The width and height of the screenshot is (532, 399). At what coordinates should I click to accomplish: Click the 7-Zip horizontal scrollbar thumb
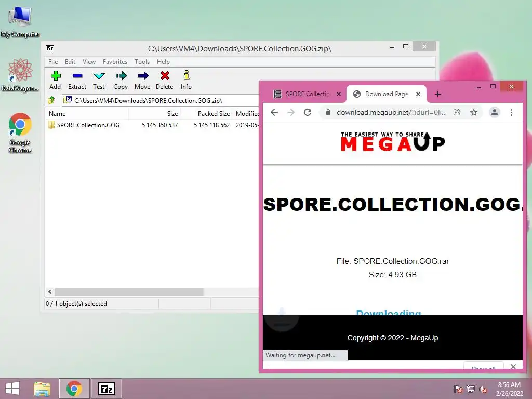(129, 292)
